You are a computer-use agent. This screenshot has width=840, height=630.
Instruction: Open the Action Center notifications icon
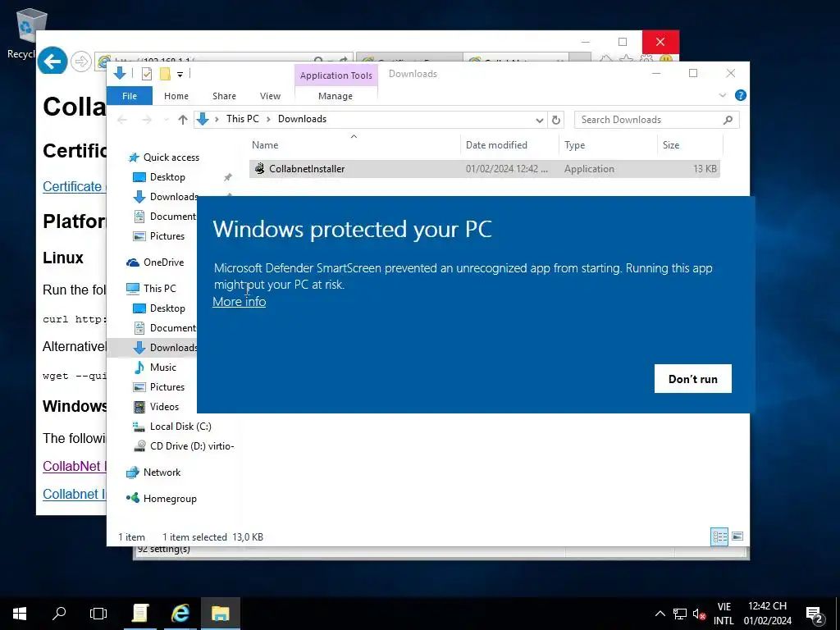click(815, 614)
